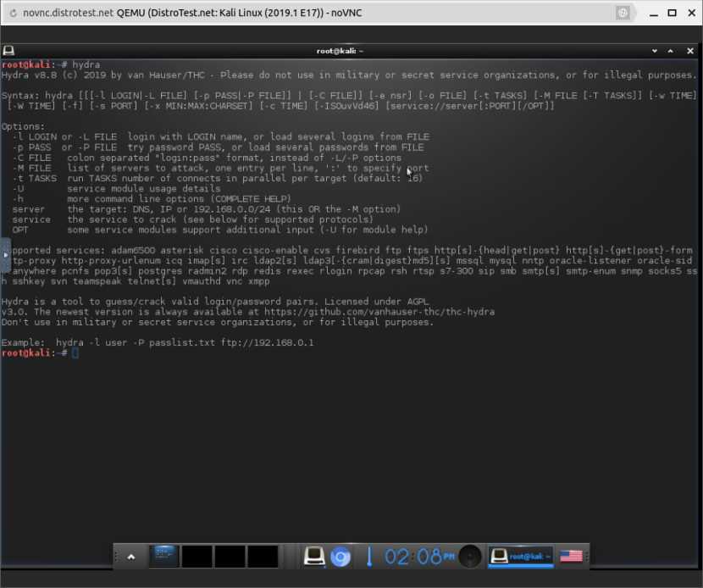
Task: Click the '-M FILE' option line
Action: [220, 168]
